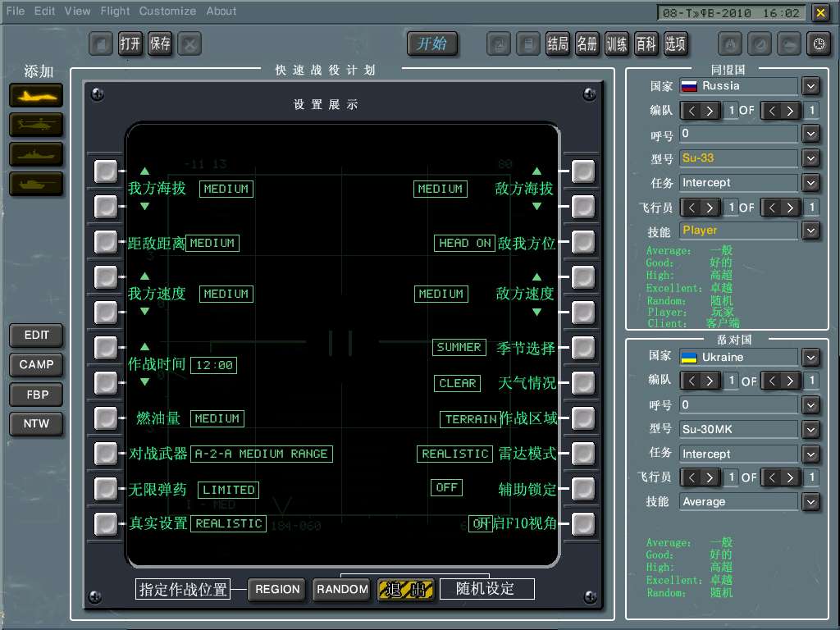
Task: Switch to CAMP mode
Action: click(36, 365)
